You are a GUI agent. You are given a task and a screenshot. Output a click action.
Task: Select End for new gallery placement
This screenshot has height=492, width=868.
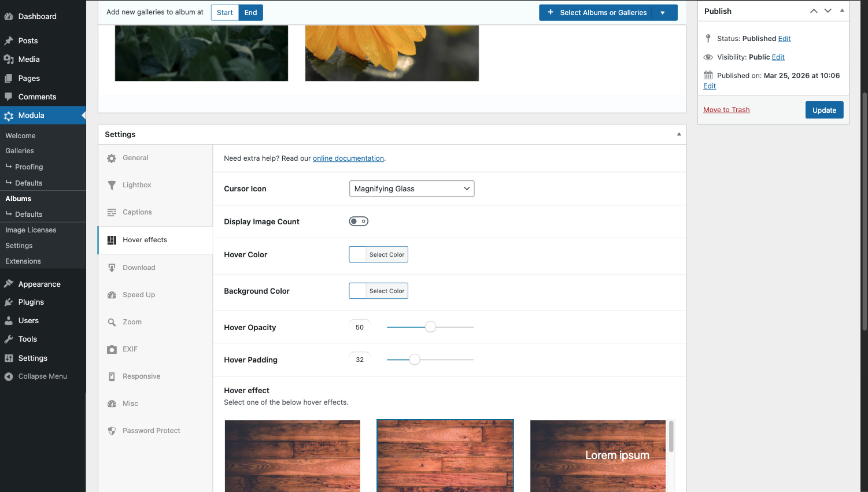[x=250, y=13]
